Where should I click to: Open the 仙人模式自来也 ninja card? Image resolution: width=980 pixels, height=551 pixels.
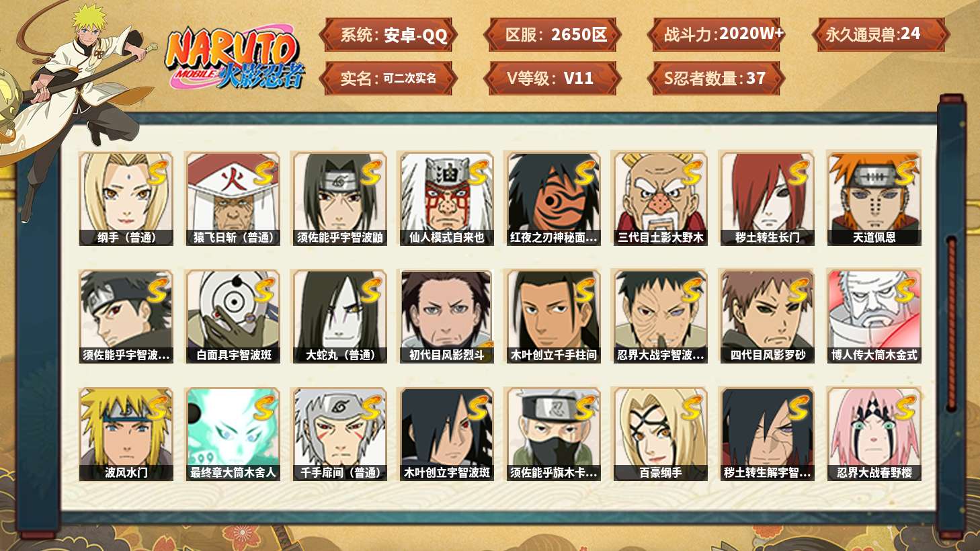[446, 199]
